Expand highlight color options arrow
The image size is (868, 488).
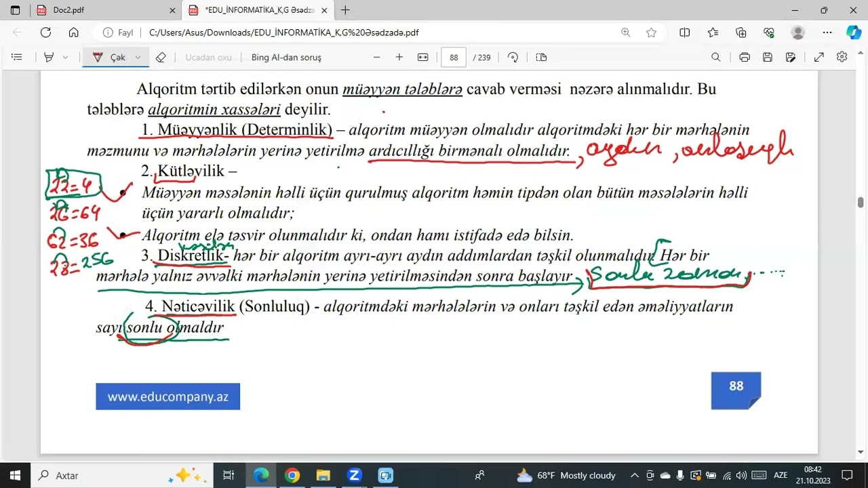[65, 58]
